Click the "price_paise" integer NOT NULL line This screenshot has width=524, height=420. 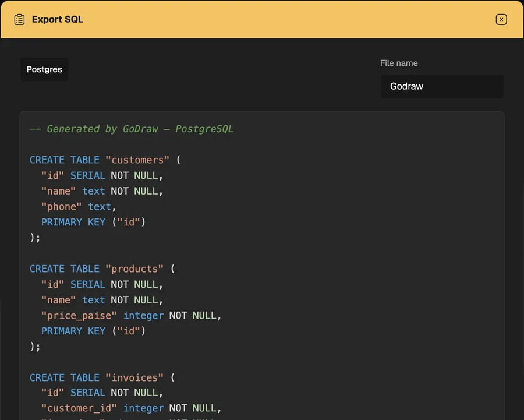(x=131, y=315)
